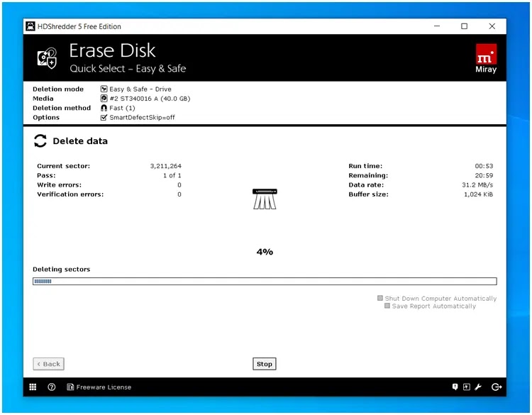
Task: Open the help question mark icon
Action: [52, 387]
